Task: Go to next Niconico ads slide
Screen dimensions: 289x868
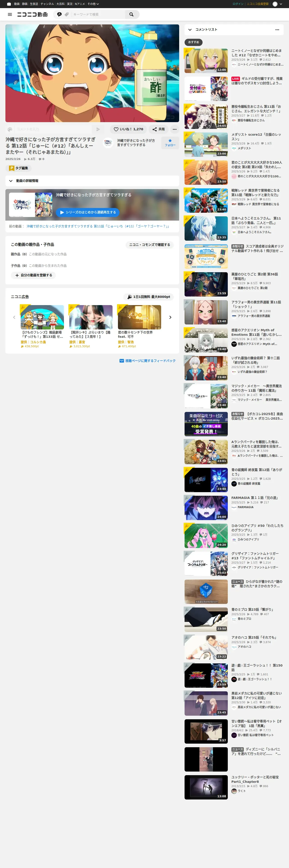Action: point(170,317)
